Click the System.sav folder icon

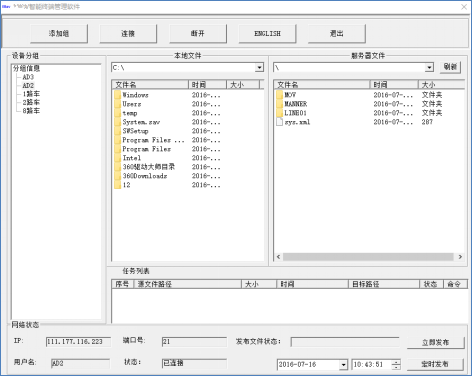117,122
